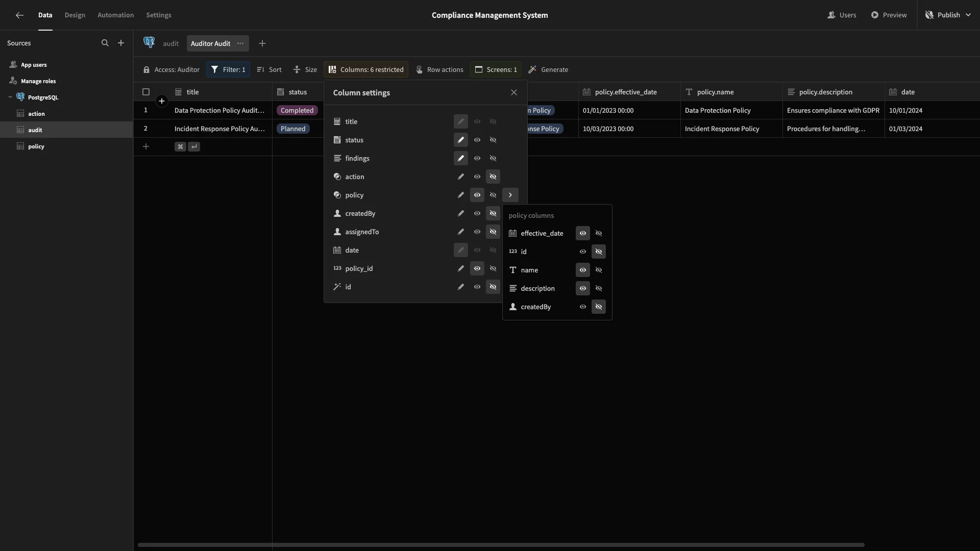Toggle the select-all rows checkbox
The height and width of the screenshot is (551, 980).
coord(146,92)
